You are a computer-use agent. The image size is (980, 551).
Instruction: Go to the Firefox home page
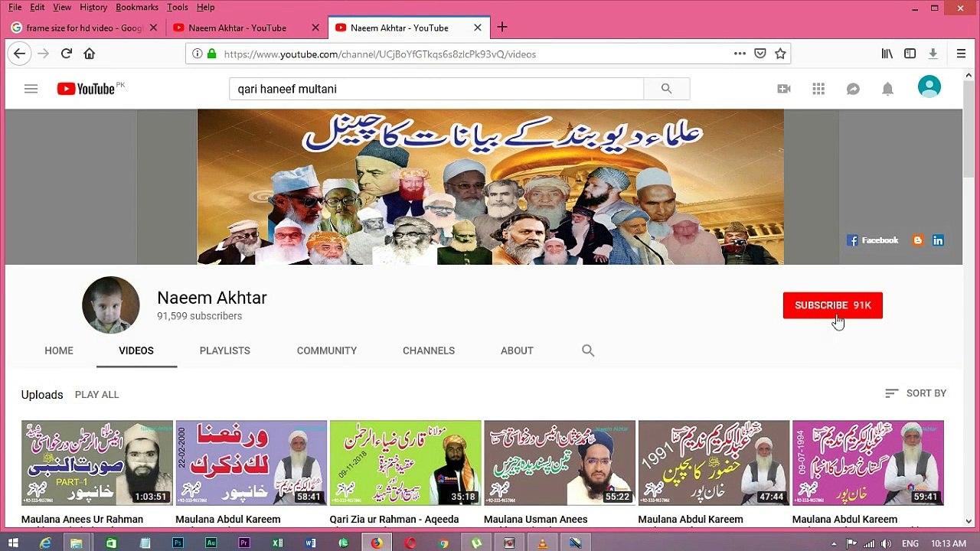pos(90,54)
